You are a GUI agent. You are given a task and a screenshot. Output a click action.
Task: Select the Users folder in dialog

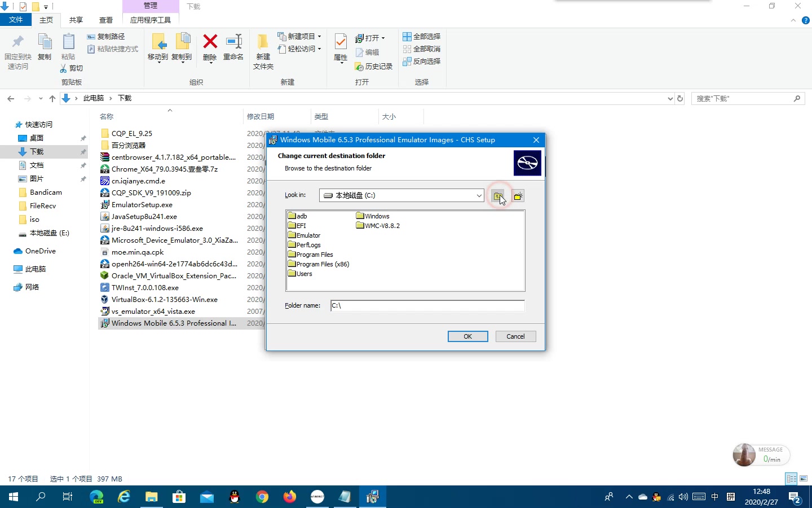click(300, 274)
